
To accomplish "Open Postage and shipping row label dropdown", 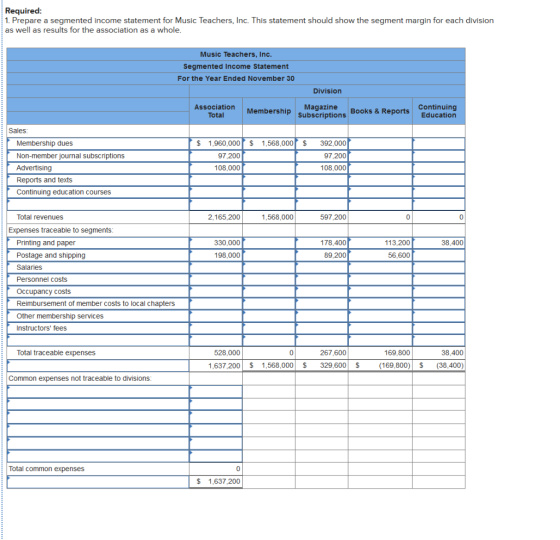I will [x=98, y=256].
